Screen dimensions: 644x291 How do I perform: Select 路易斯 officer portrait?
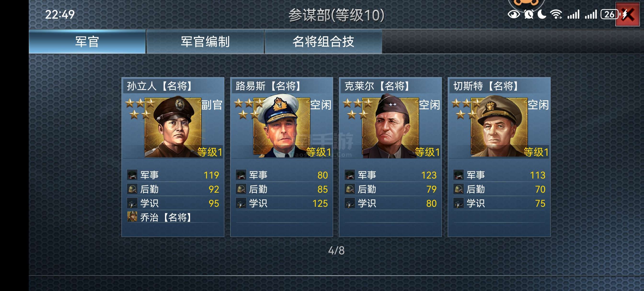point(282,127)
